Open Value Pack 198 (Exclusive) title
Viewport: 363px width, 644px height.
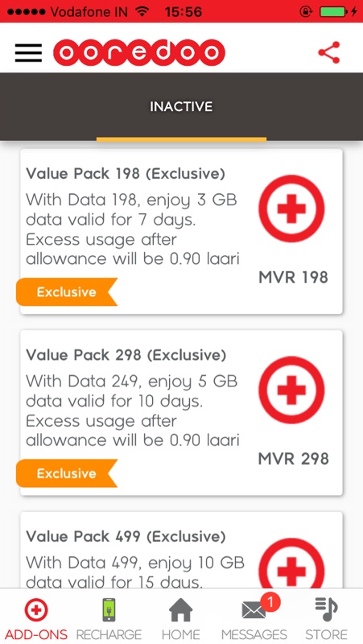click(x=126, y=174)
